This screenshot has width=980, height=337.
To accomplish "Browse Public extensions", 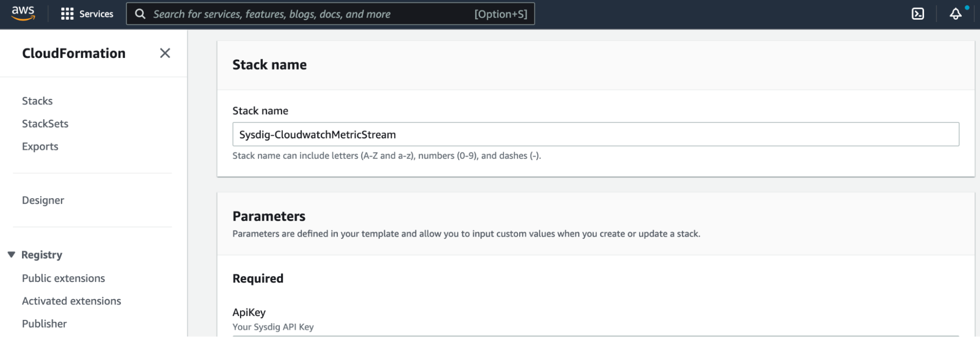I will pyautogui.click(x=63, y=278).
